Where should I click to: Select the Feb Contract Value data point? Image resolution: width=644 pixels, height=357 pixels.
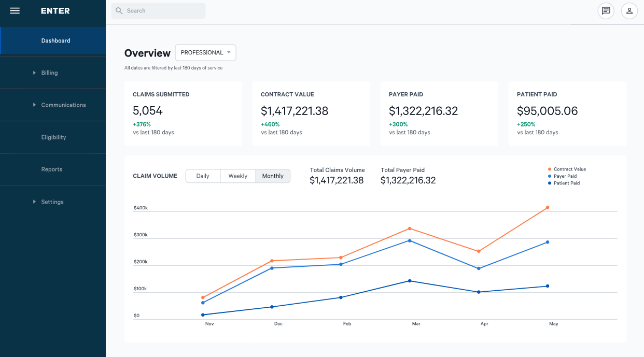click(341, 258)
